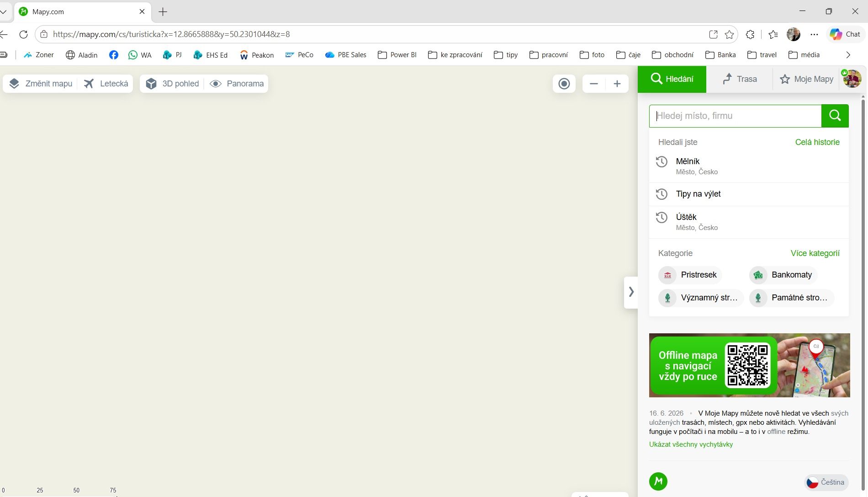Screen dimensions: 868x497
Task: Zoom in with the plus button
Action: pos(617,84)
